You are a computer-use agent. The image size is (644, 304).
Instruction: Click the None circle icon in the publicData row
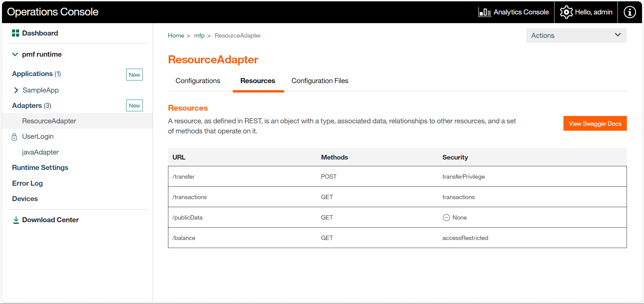(446, 218)
